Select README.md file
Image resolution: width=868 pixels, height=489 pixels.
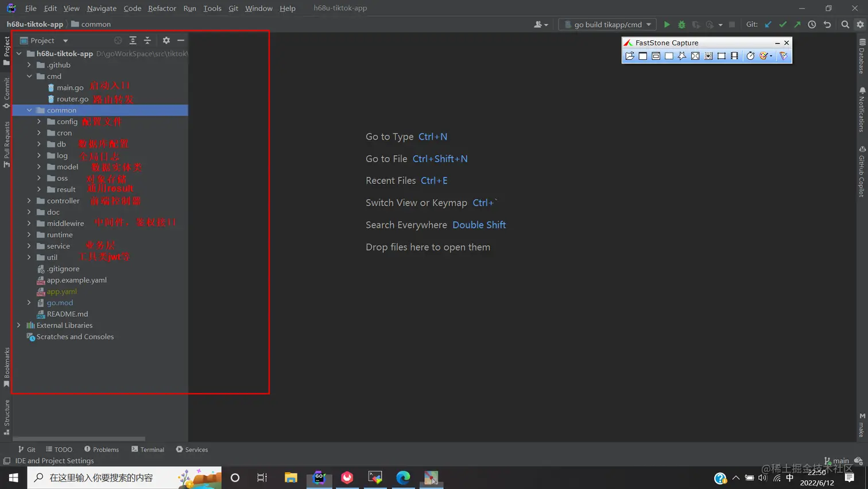[x=62, y=314]
